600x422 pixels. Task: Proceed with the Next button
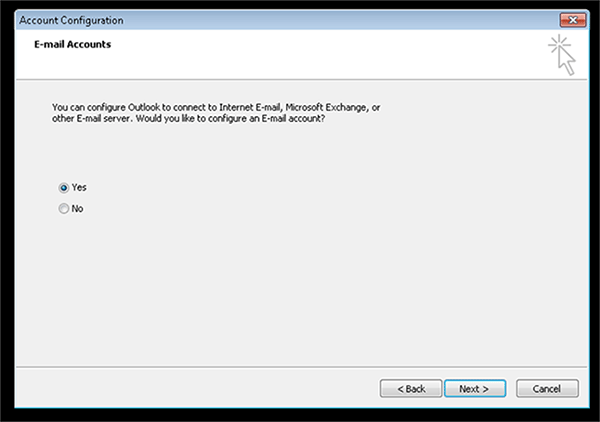coord(475,389)
